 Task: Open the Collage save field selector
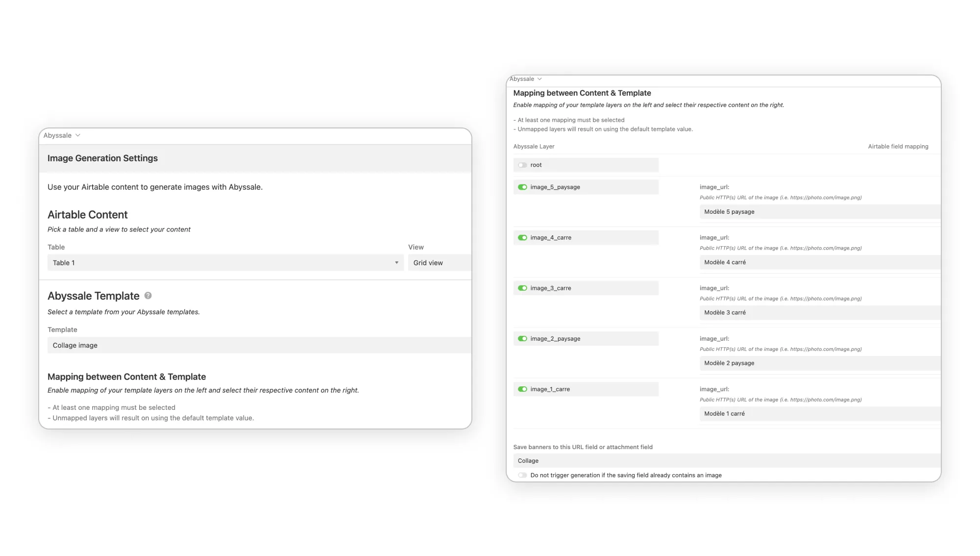click(726, 461)
